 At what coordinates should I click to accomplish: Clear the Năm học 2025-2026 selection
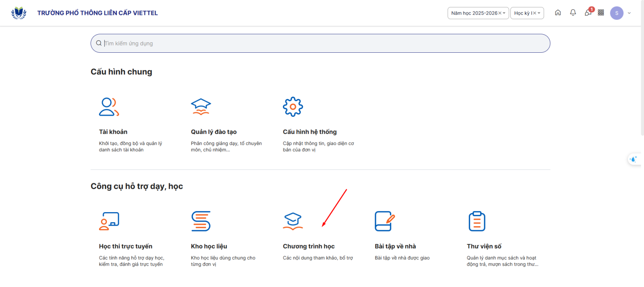coord(500,13)
